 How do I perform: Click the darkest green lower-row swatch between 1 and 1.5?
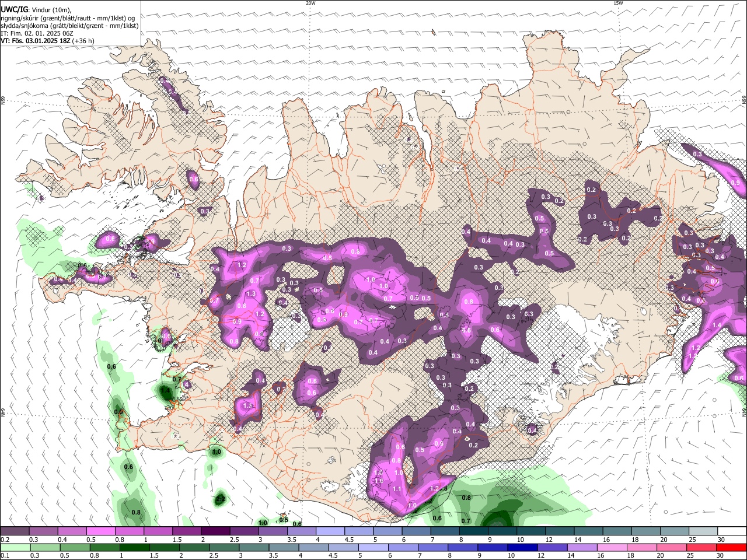(135, 547)
